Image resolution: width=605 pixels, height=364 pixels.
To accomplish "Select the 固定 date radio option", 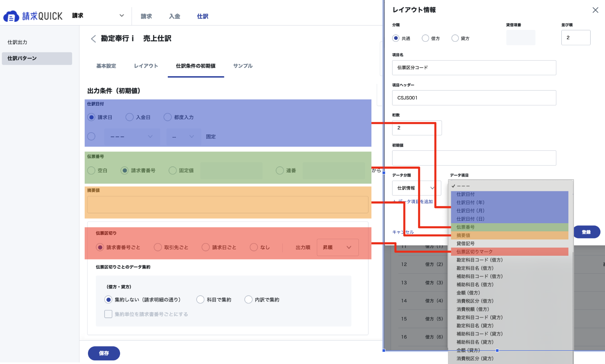I will point(91,136).
